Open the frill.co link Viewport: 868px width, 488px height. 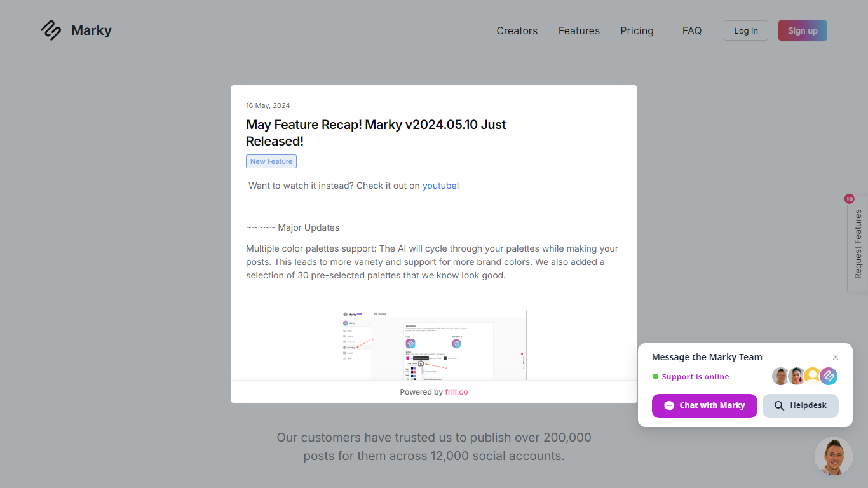[456, 392]
